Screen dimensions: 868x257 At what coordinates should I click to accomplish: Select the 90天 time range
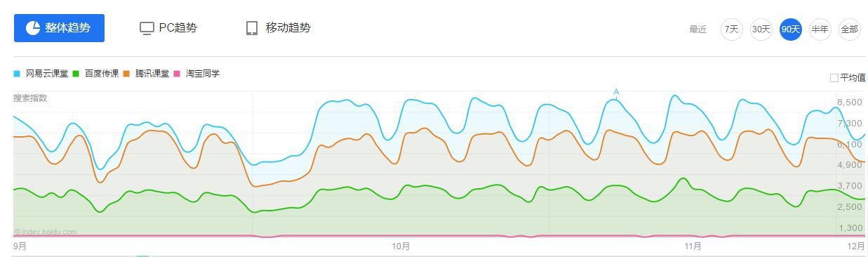pos(791,29)
